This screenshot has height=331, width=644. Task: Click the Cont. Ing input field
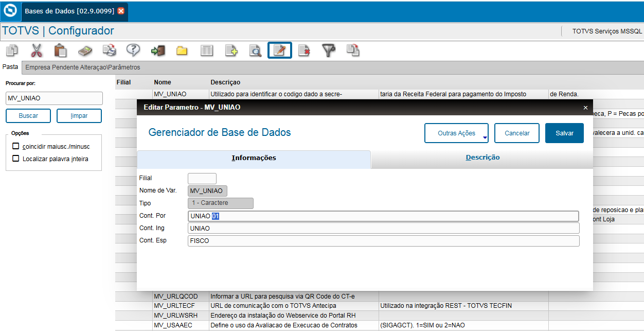pos(384,228)
